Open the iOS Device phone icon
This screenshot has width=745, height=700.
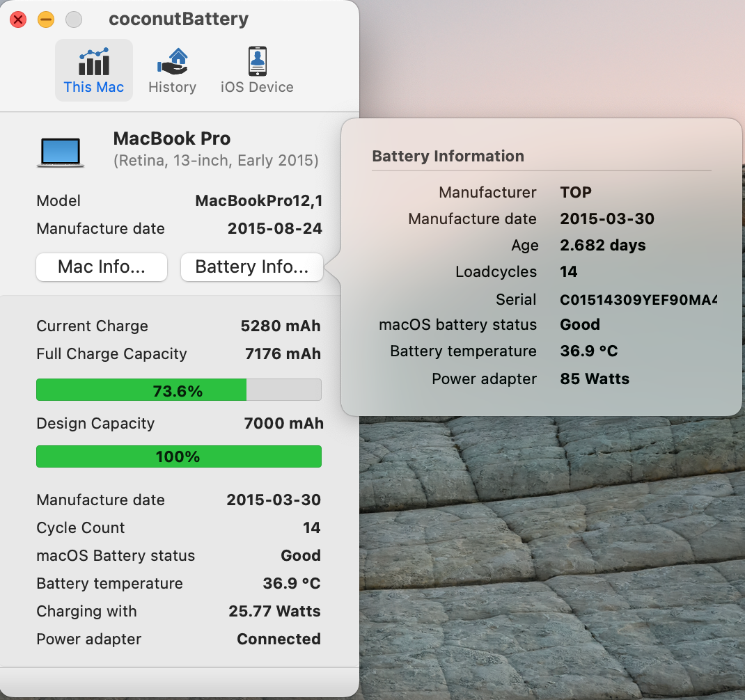coord(258,61)
